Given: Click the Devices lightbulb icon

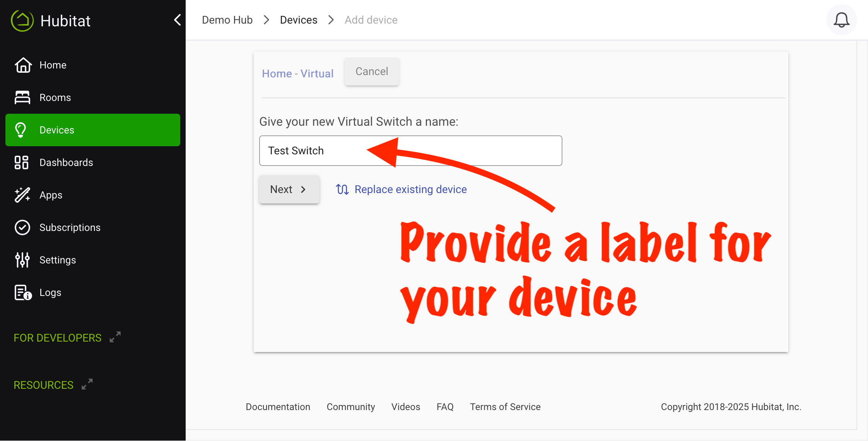Looking at the screenshot, I should coord(21,130).
